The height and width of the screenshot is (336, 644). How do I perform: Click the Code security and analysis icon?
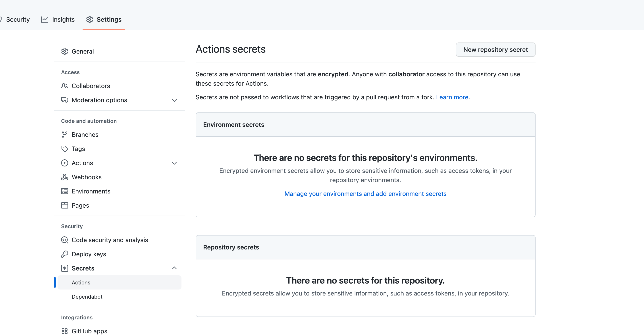64,240
